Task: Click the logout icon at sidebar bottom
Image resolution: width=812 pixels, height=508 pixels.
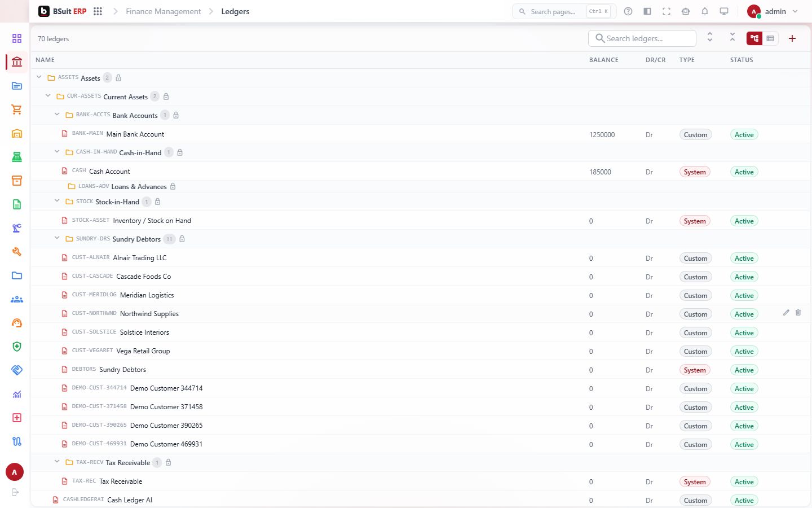Action: 15,492
